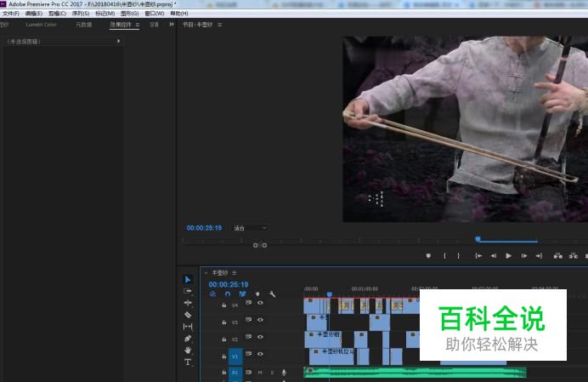The width and height of the screenshot is (588, 382).
Task: Select the Razor tool
Action: pos(188,315)
